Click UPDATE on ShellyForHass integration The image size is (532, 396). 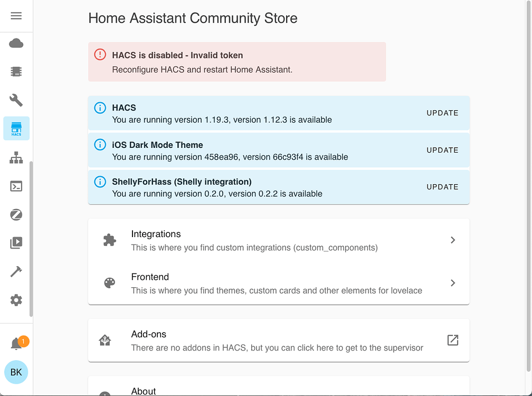tap(442, 187)
